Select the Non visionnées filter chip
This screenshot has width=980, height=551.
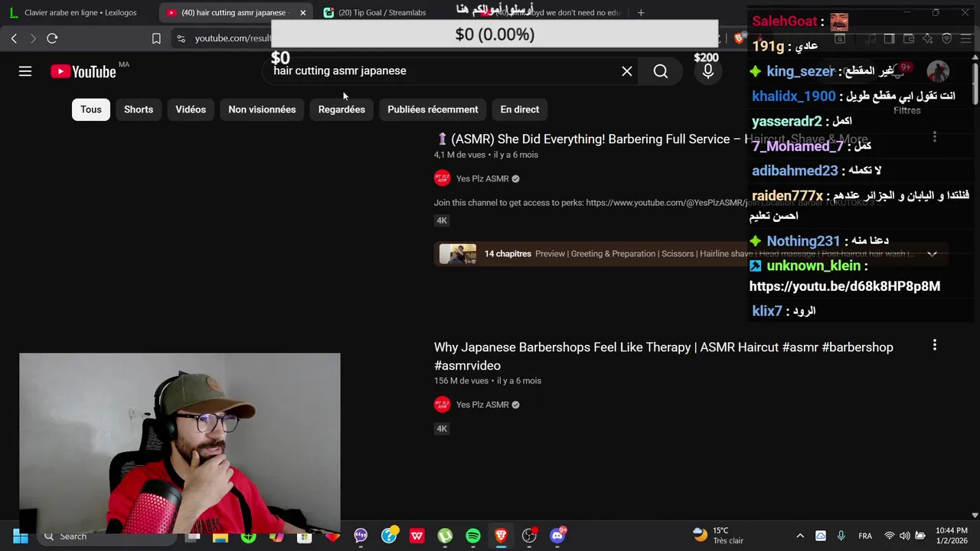[x=262, y=109]
